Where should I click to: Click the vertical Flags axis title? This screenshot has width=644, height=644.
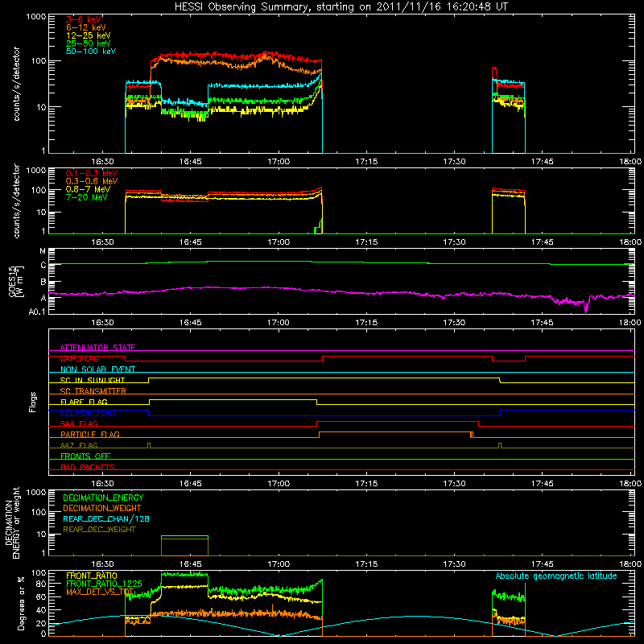(33, 402)
